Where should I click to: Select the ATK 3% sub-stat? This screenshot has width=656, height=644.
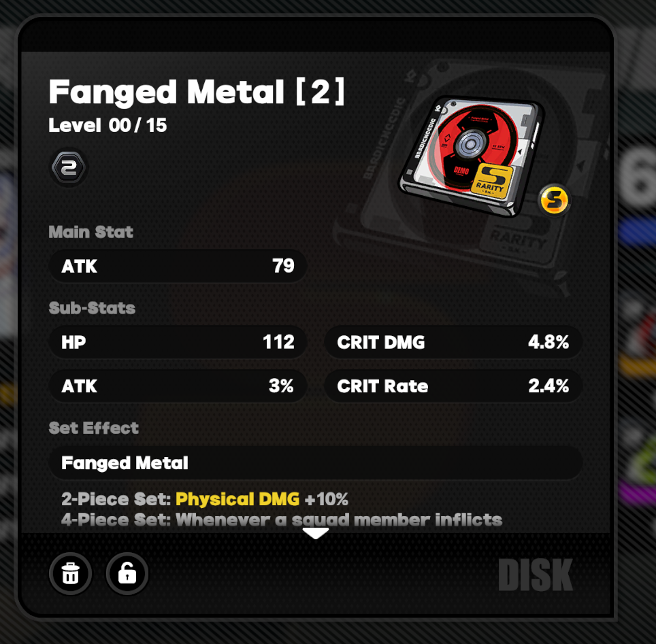click(178, 386)
